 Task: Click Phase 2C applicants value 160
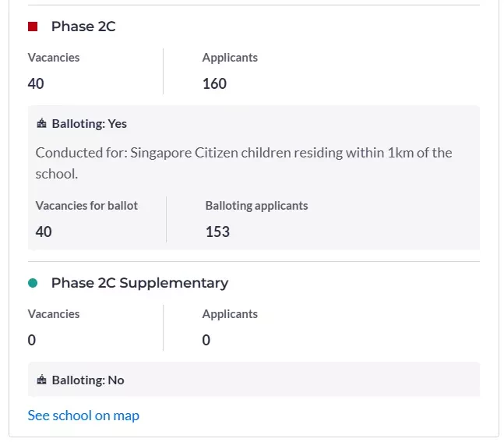pyautogui.click(x=215, y=83)
